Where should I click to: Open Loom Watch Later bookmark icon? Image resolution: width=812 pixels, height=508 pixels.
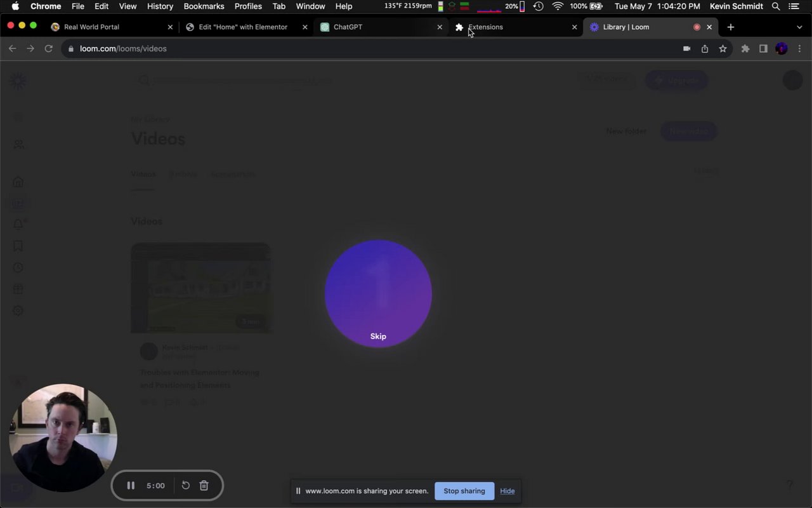(18, 246)
